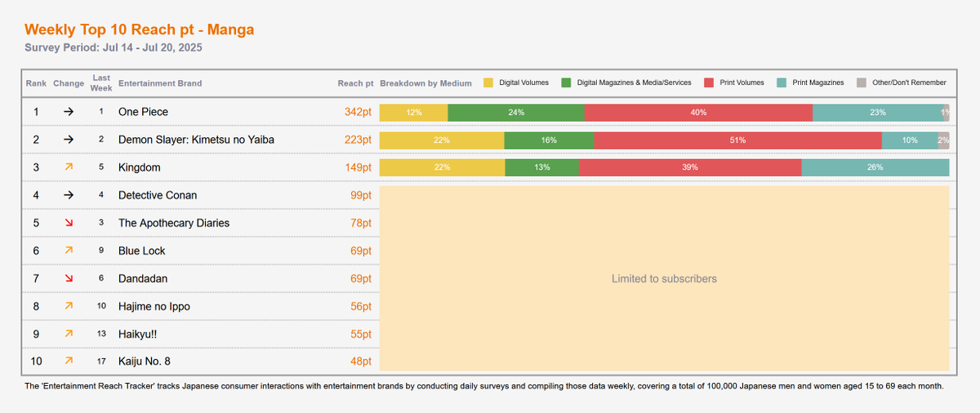Click One Piece's 12% yellow bar segment
The width and height of the screenshot is (980, 413).
click(414, 113)
